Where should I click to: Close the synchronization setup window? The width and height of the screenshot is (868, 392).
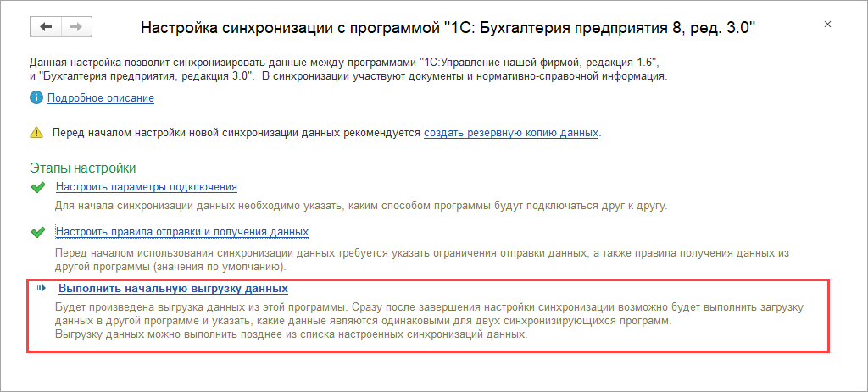pos(827,26)
